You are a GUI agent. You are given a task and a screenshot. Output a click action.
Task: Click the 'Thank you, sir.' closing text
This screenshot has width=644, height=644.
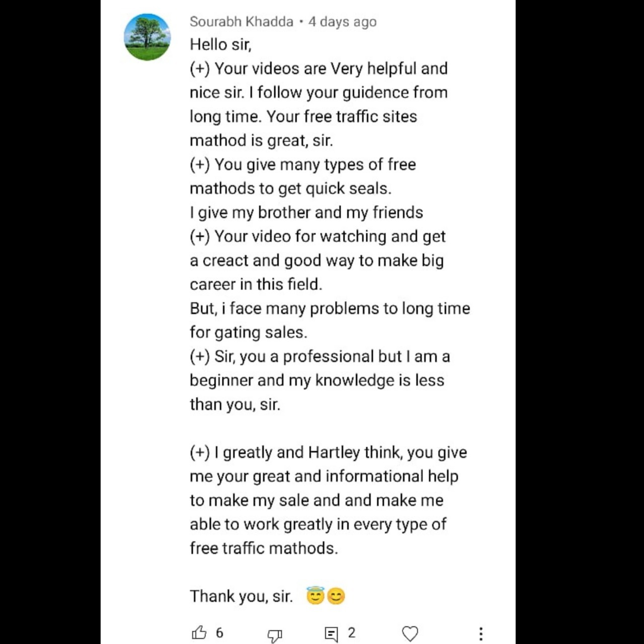click(x=241, y=596)
